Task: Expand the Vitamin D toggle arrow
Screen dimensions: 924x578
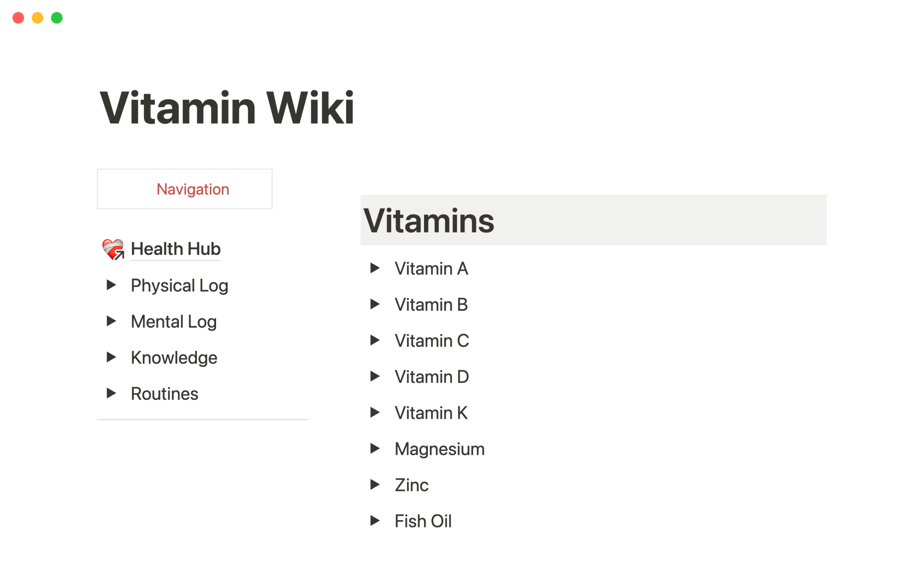Action: 375,377
